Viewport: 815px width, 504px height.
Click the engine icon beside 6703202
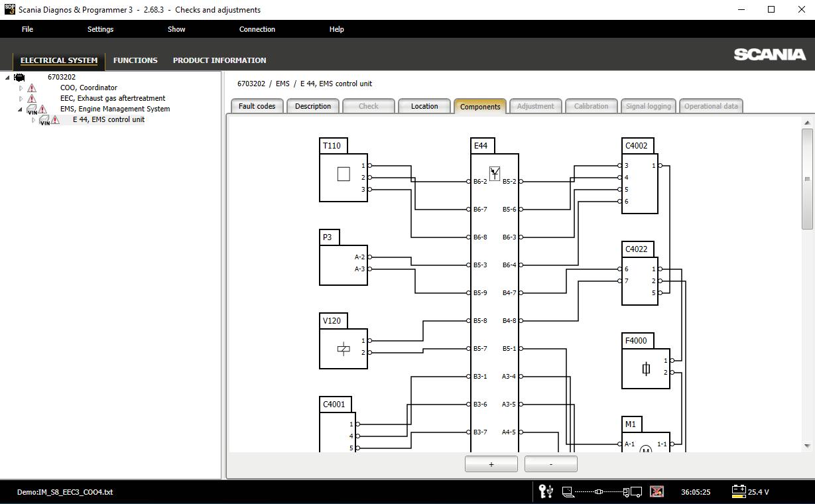coord(20,77)
